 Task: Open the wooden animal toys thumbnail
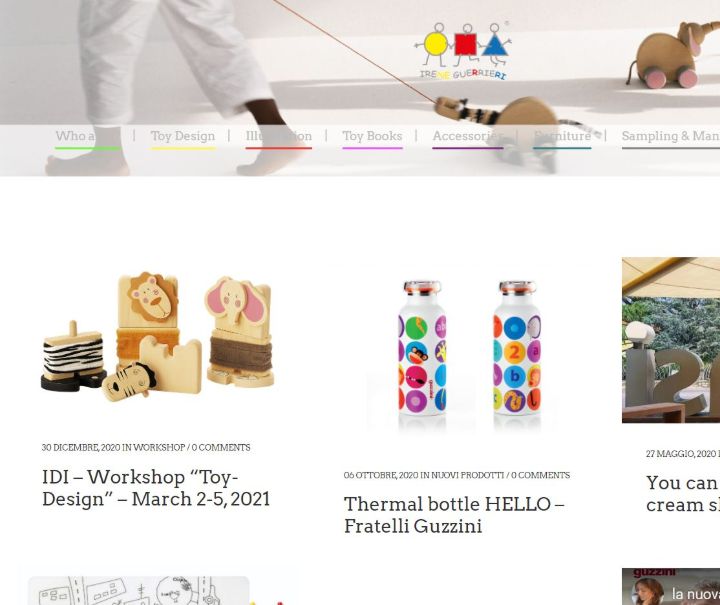[158, 337]
